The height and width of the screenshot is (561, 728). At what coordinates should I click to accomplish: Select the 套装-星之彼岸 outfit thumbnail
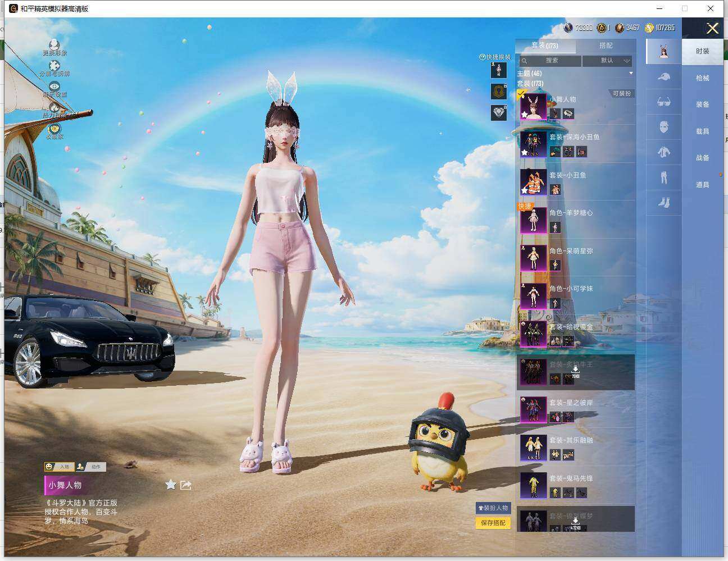[533, 409]
